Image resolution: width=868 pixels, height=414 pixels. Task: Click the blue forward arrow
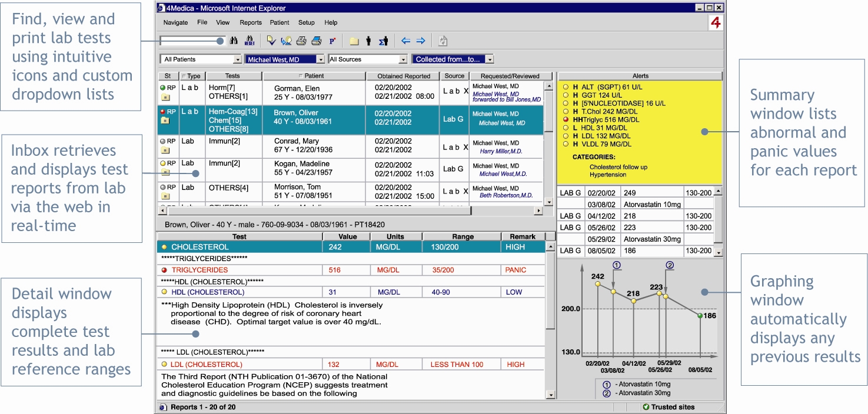coord(421,41)
